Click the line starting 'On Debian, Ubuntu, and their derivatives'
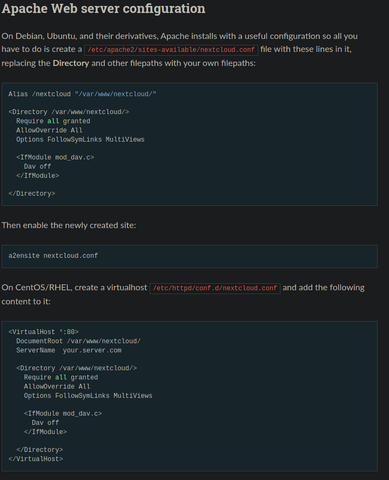389x480 pixels. 179,36
